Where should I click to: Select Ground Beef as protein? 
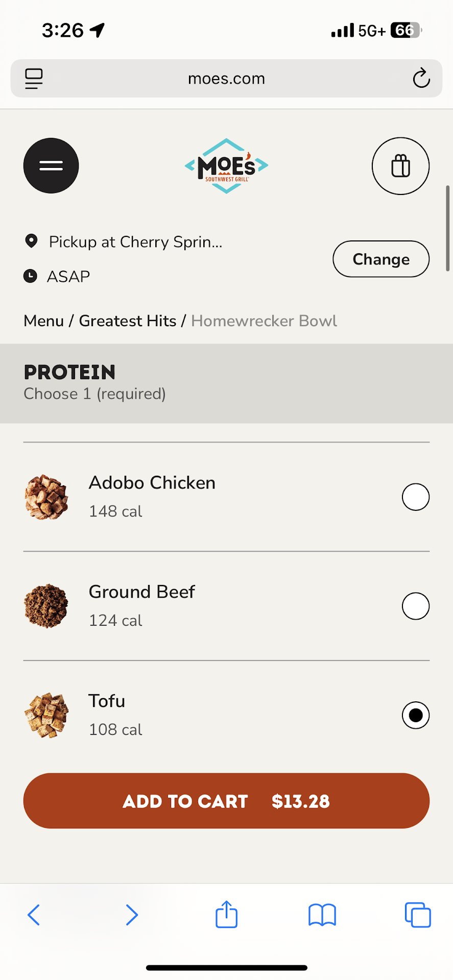point(415,606)
